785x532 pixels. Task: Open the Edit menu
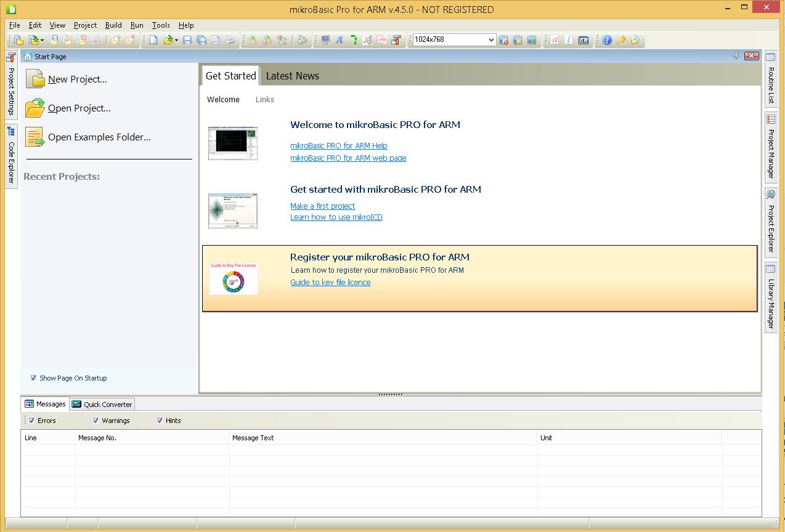[x=35, y=25]
